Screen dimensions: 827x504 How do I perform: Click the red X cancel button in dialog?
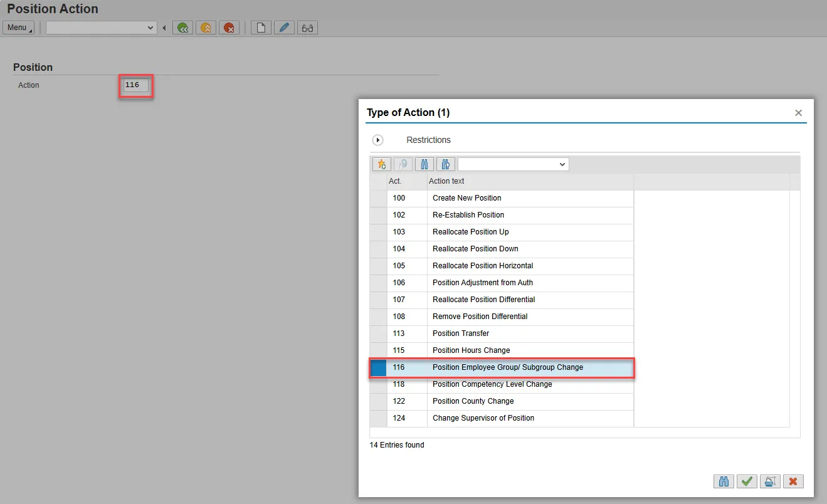[793, 481]
